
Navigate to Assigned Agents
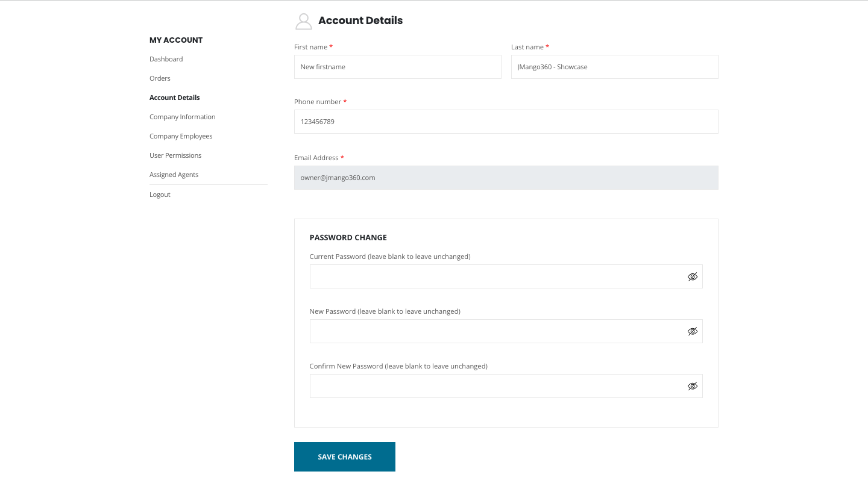point(174,175)
